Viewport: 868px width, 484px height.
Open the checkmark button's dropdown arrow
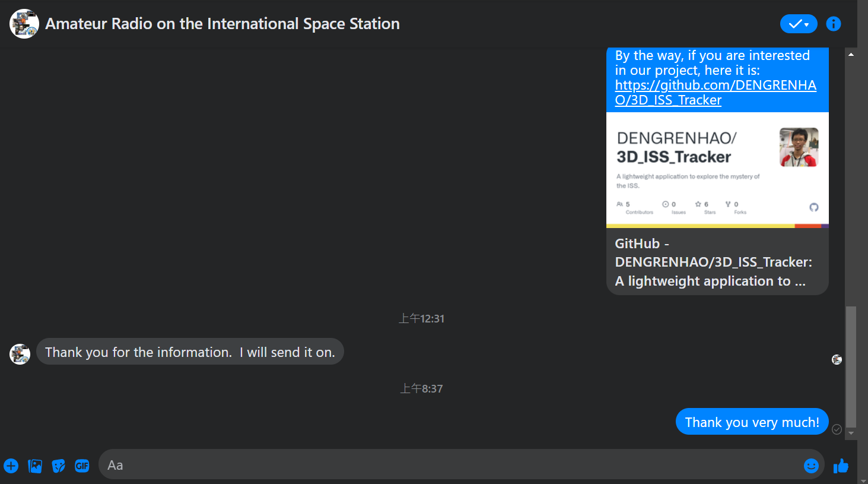807,24
